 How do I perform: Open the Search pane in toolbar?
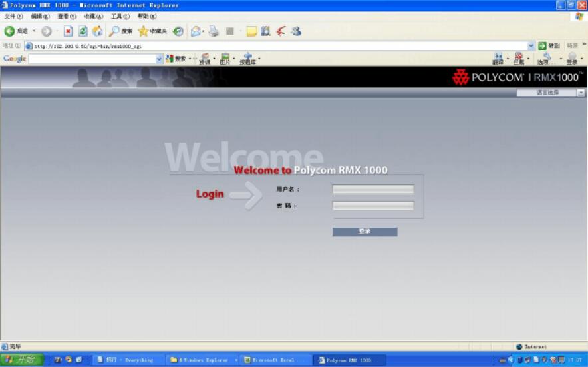tap(121, 31)
